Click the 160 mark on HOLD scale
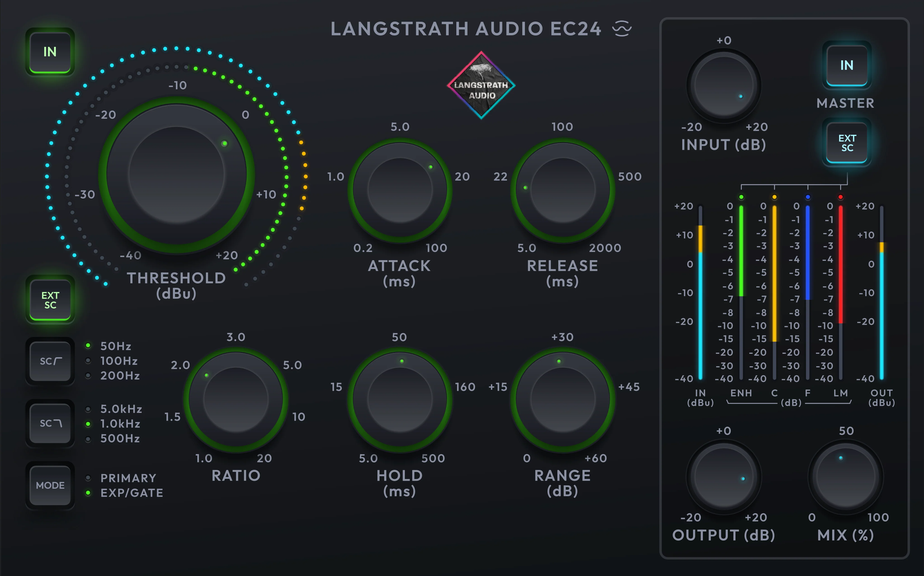This screenshot has width=924, height=576. [465, 387]
